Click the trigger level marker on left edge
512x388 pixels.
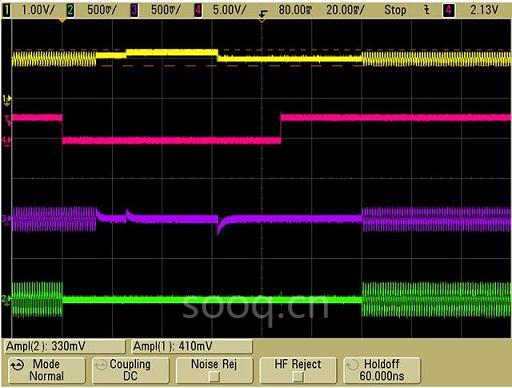point(7,120)
